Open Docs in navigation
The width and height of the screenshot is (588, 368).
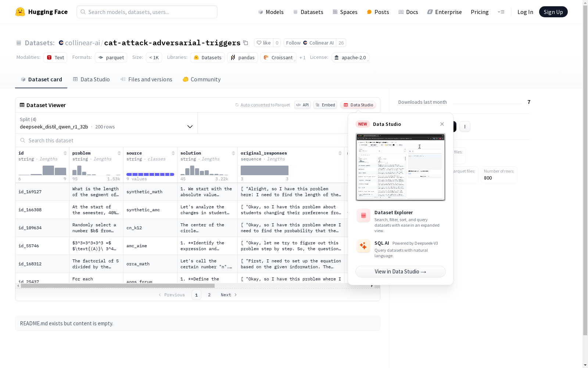tap(408, 12)
